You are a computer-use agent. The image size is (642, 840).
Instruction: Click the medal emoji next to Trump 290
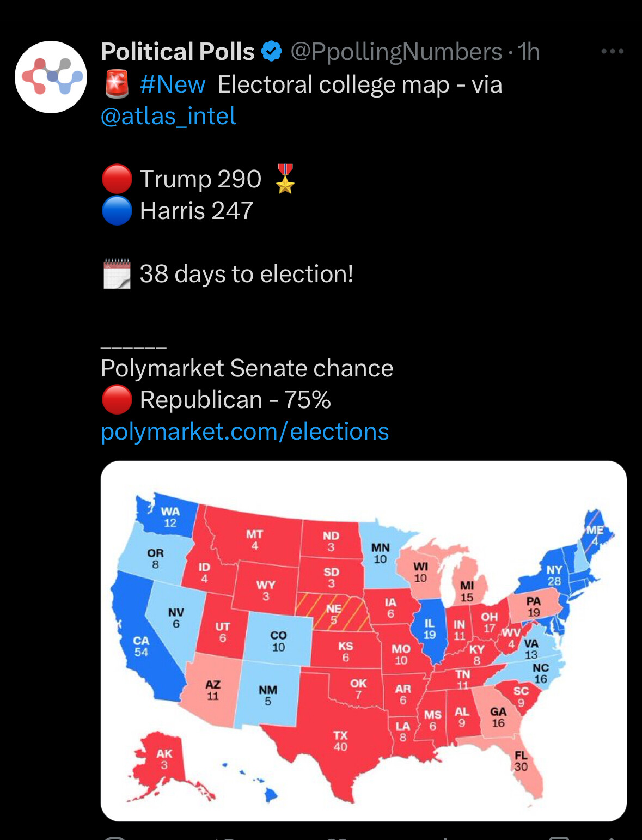click(285, 179)
